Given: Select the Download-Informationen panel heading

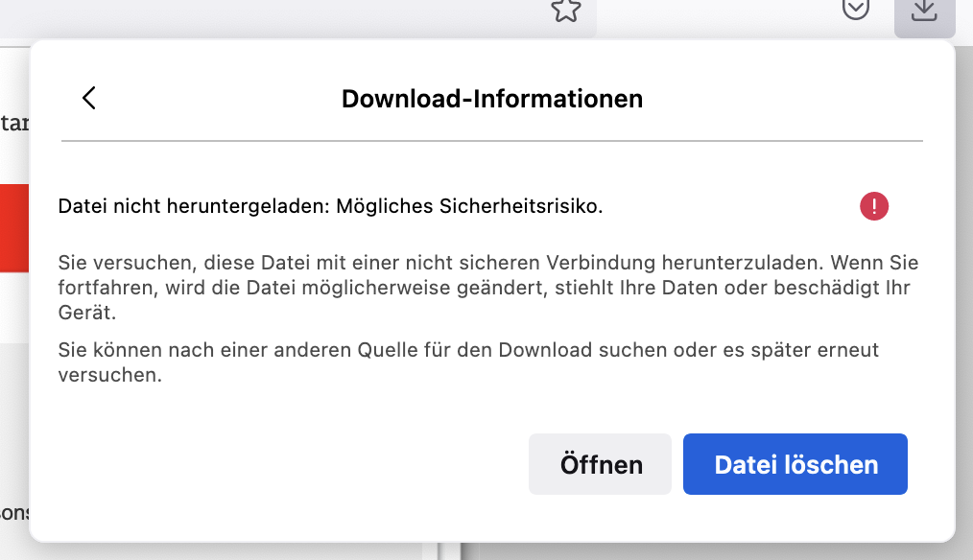Looking at the screenshot, I should pos(492,99).
